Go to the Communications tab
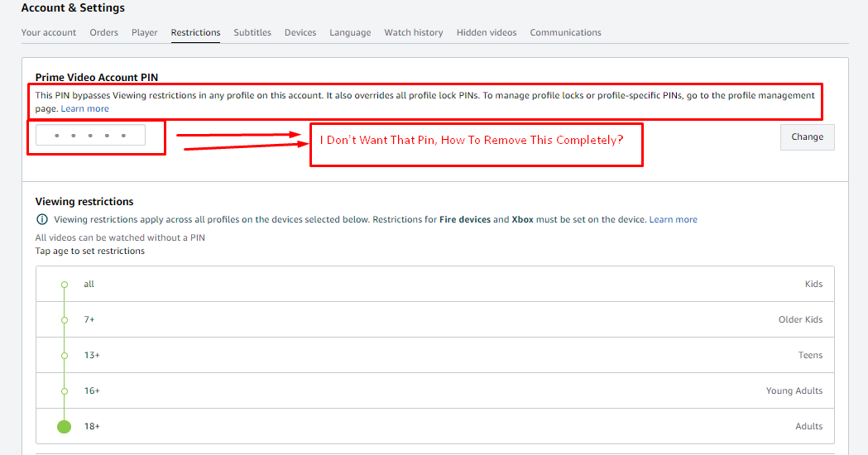868x455 pixels. [565, 33]
